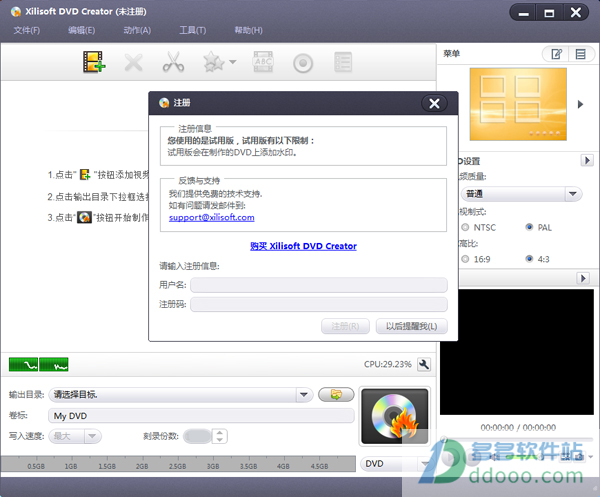
Task: Show next menu template arrow
Action: pyautogui.click(x=580, y=104)
